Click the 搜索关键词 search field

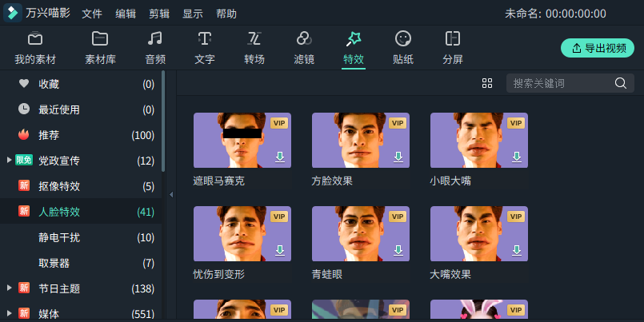560,83
